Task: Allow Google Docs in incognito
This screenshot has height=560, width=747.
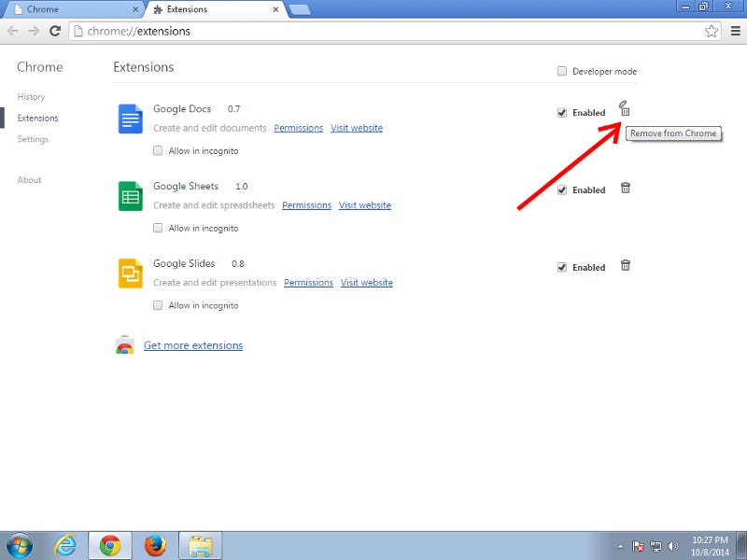Action: 158,151
